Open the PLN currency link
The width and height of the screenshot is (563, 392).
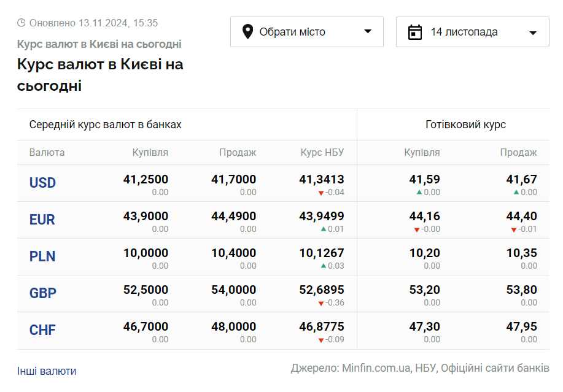coord(42,256)
